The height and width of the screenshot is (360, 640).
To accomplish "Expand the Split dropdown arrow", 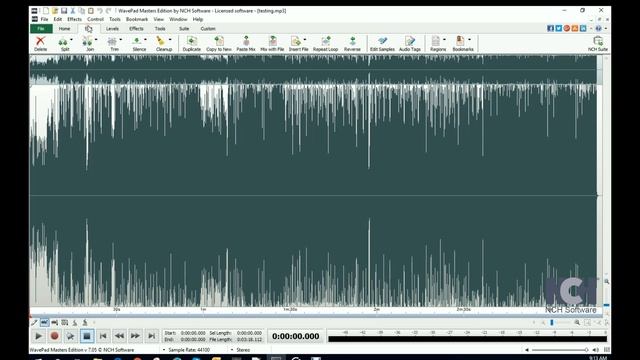I will pyautogui.click(x=71, y=40).
